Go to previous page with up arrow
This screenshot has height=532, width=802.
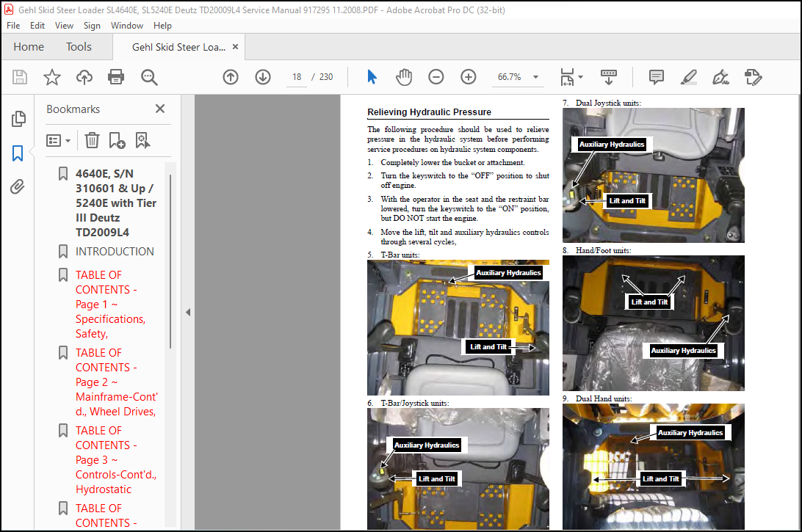231,77
